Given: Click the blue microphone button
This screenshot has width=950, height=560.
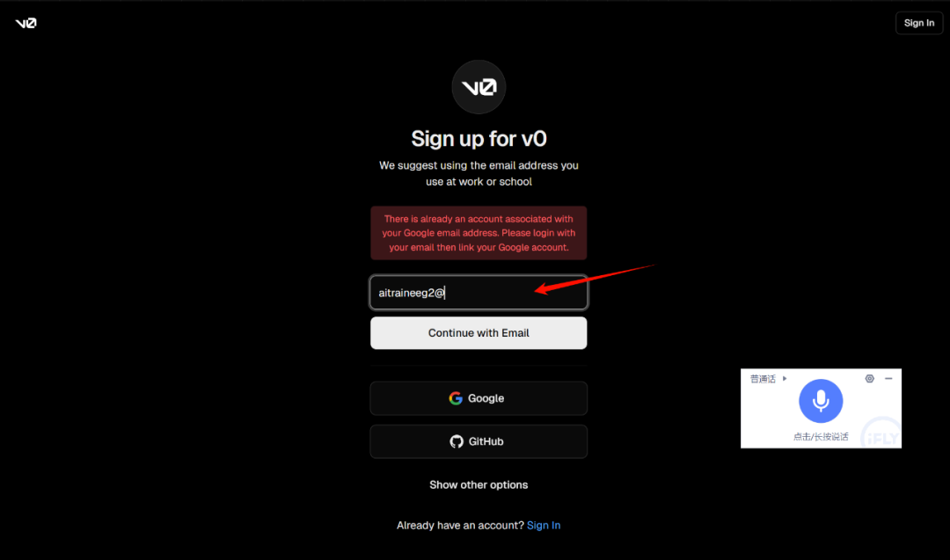Looking at the screenshot, I should (821, 401).
